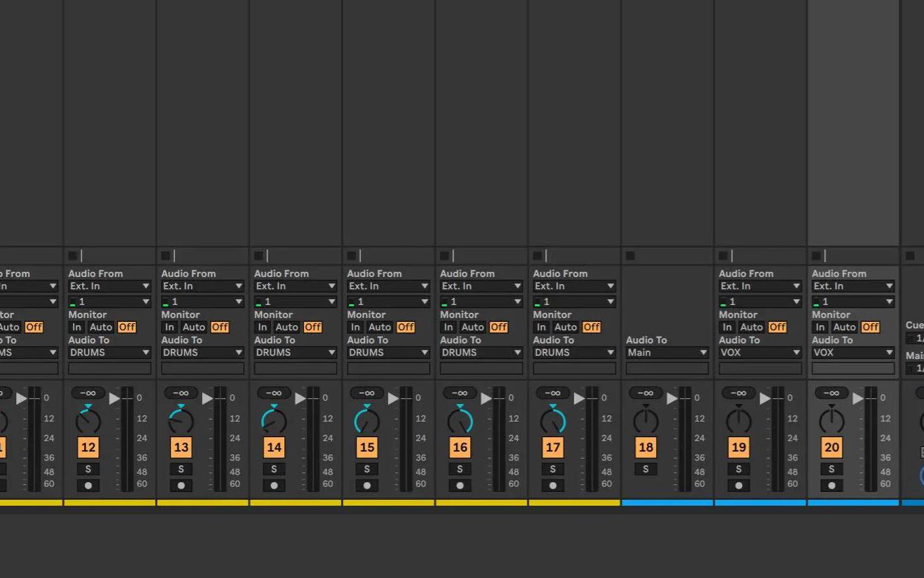Click pan knob on track 13
The image size is (924, 578).
[x=181, y=420]
